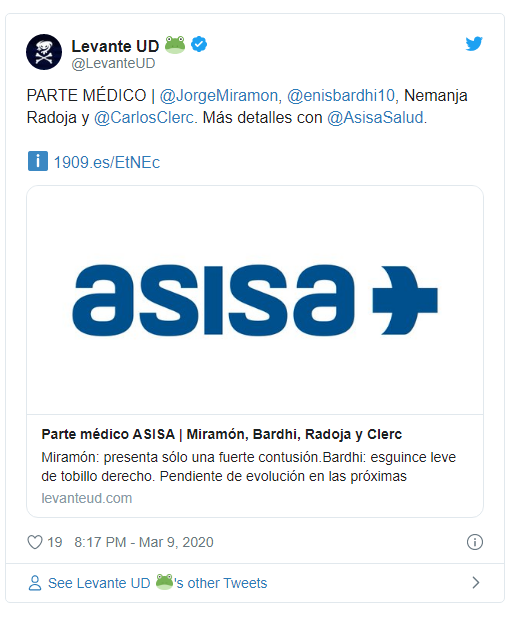This screenshot has height=624, width=525.
Task: Click See Levante UD's other Tweets
Action: point(157,583)
